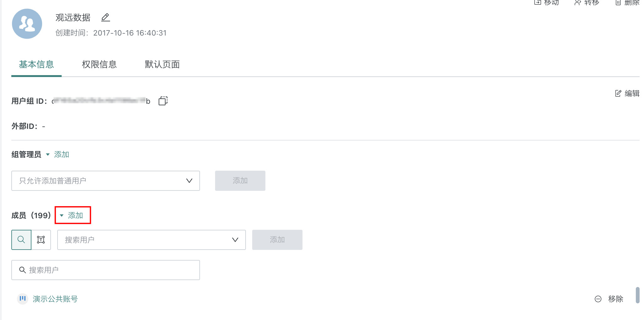Image resolution: width=644 pixels, height=320 pixels.
Task: Open the 默认页面 tab
Action: click(x=162, y=64)
